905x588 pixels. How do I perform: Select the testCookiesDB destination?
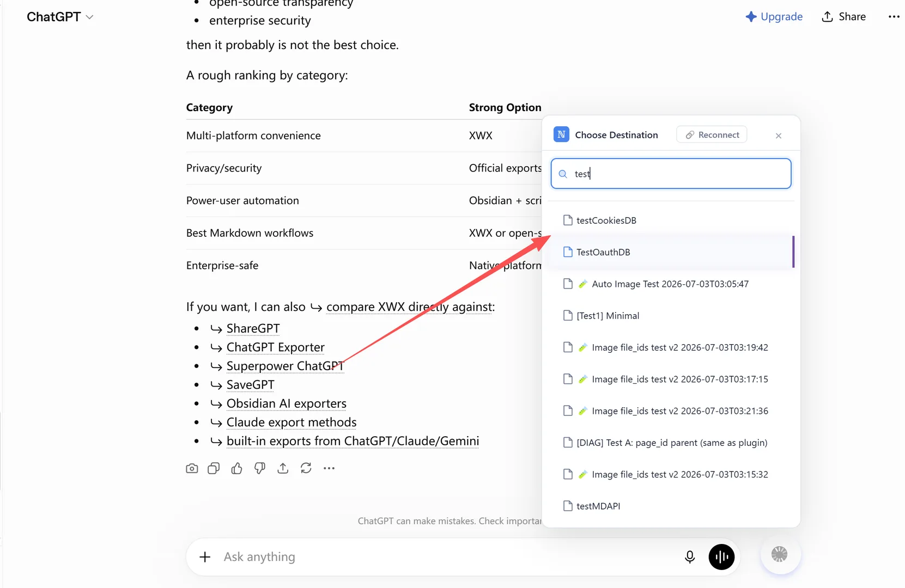[671, 220]
